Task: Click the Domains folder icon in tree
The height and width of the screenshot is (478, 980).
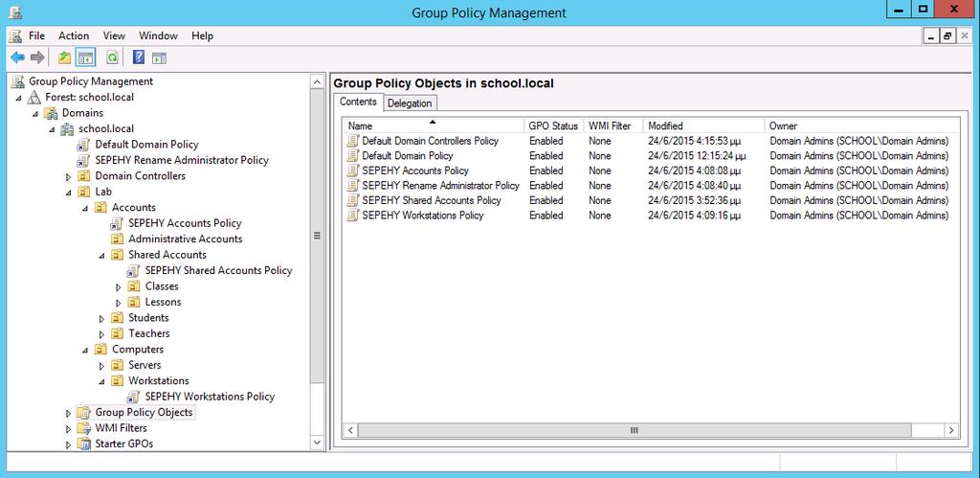Action: click(x=52, y=113)
